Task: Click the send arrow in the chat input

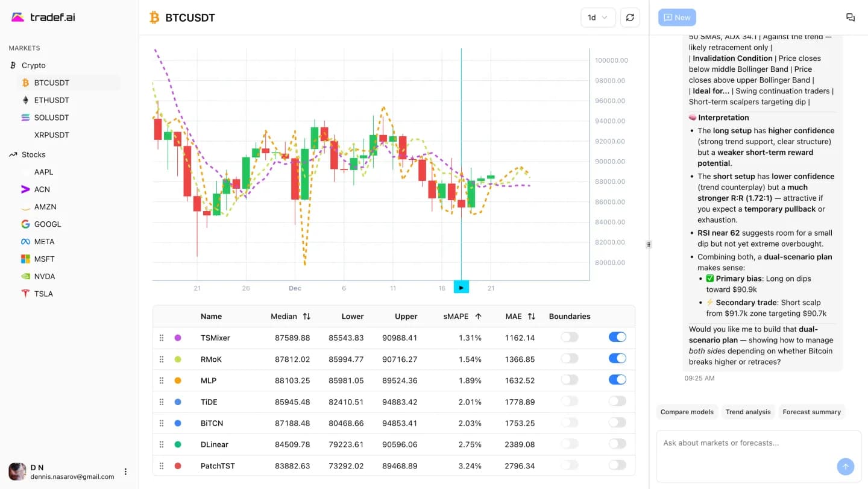Action: click(845, 467)
